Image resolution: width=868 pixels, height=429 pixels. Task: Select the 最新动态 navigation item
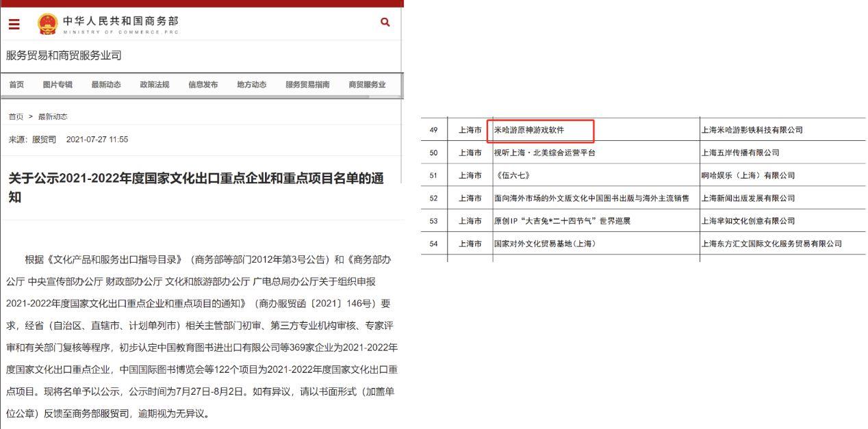tap(106, 84)
